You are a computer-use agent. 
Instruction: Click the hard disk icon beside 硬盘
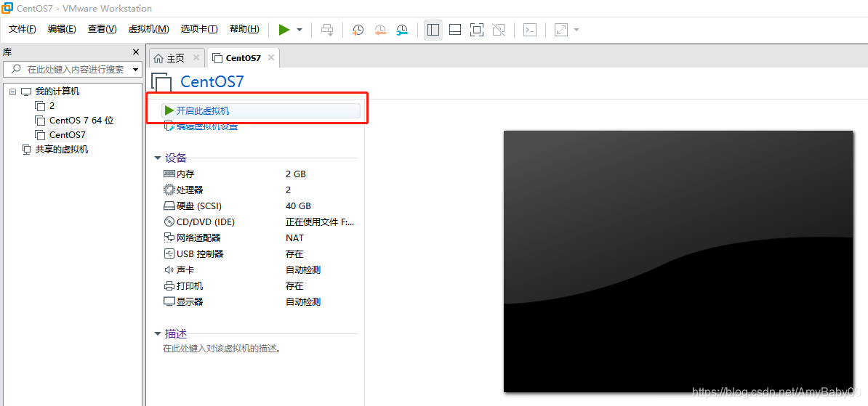(169, 206)
